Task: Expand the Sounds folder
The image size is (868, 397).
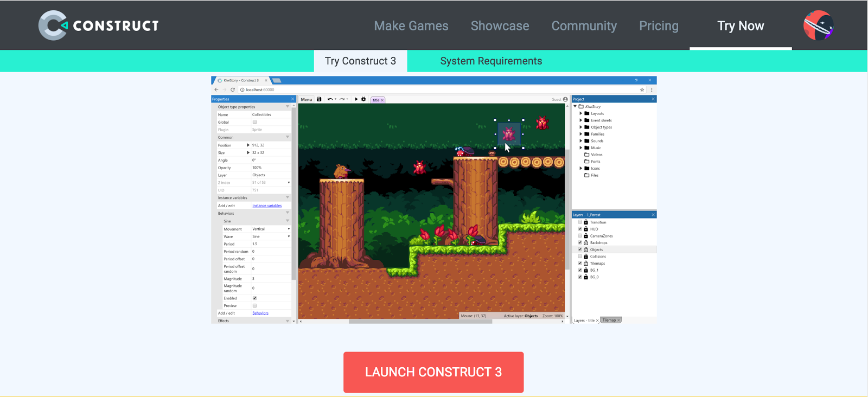Action: click(581, 141)
